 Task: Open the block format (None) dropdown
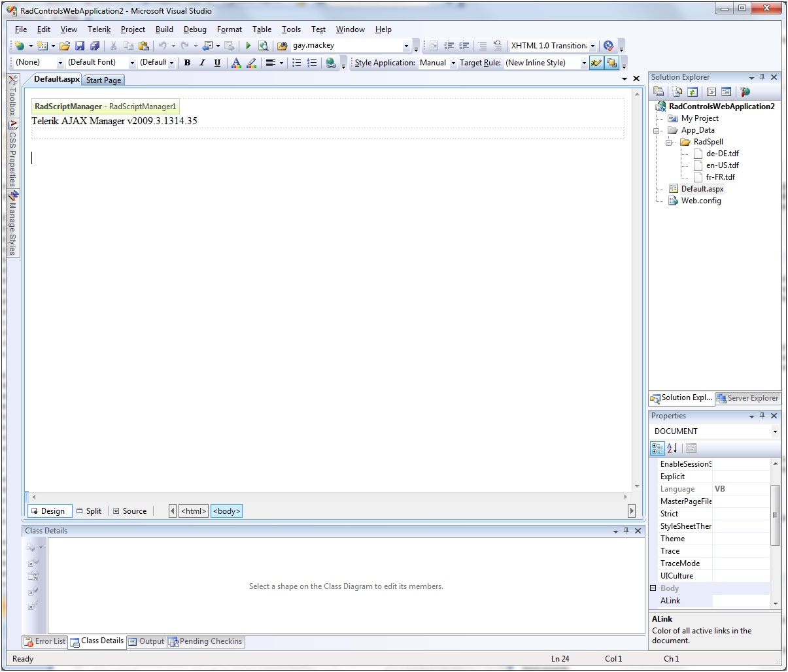(x=61, y=63)
